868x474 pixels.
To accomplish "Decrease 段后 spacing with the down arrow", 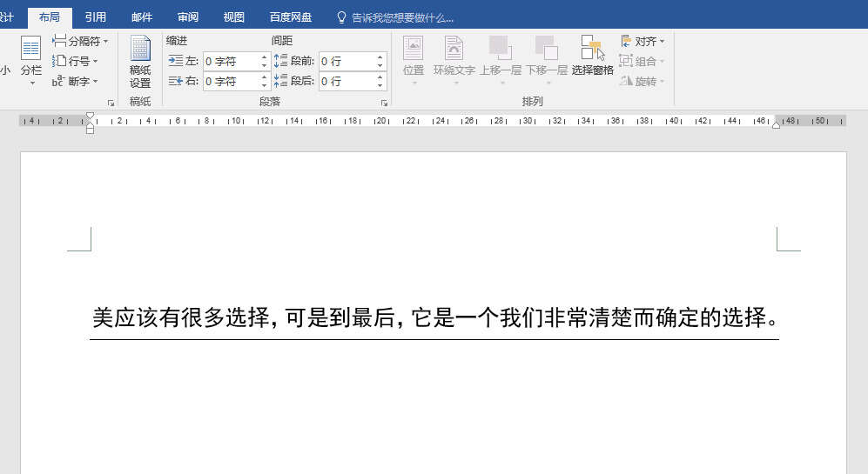I will [x=380, y=86].
